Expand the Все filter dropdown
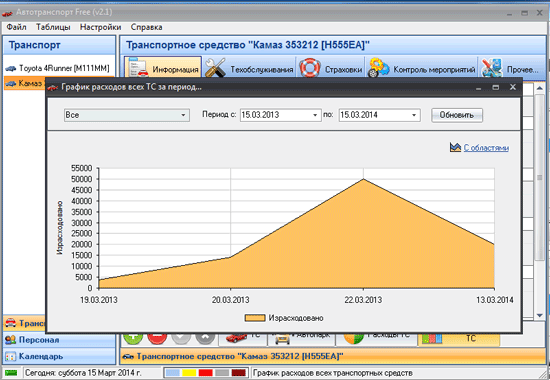 pos(183,115)
